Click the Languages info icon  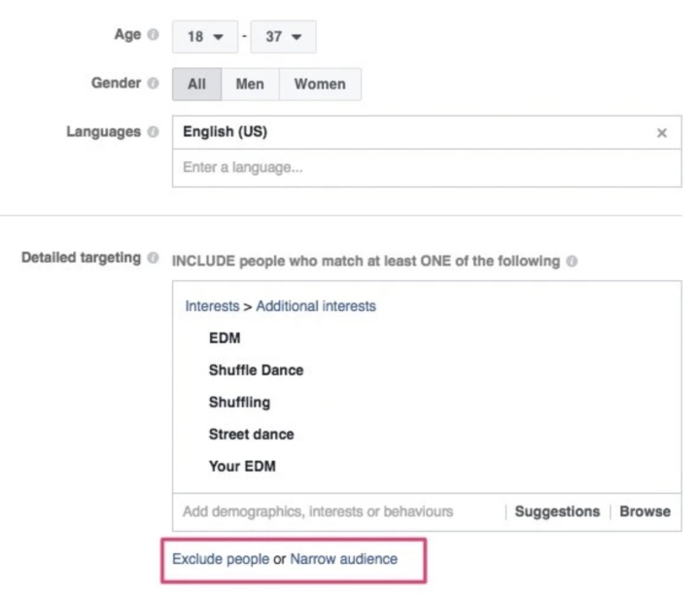pos(152,131)
